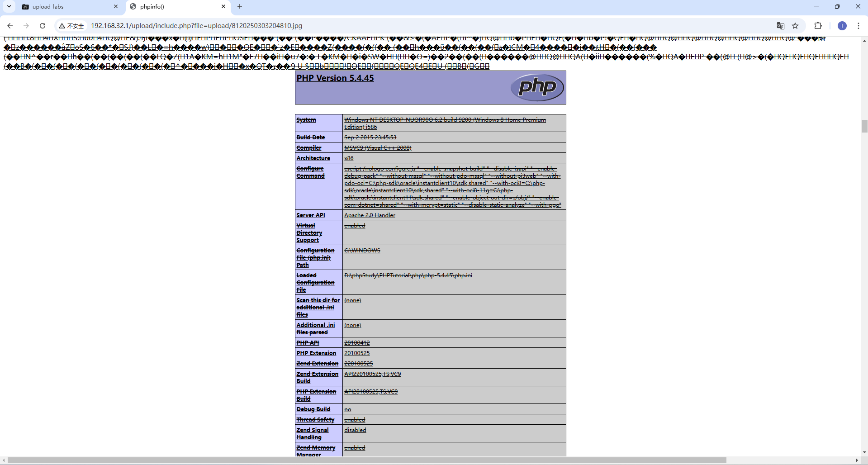Click the browser back arrow

(10, 26)
